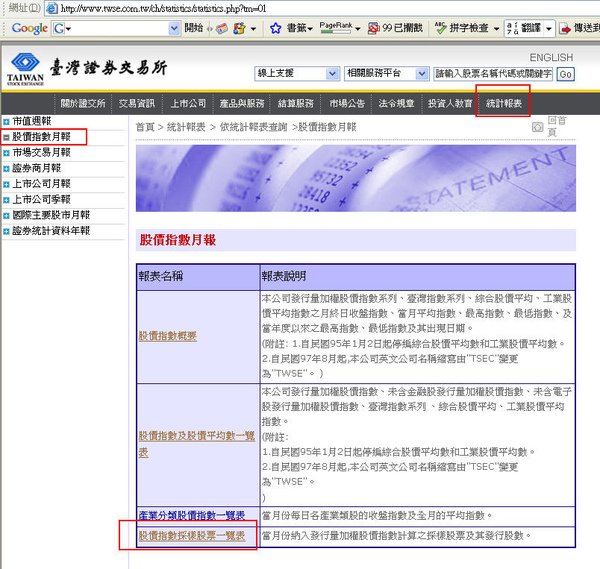Open the 上市公司 menu
The image size is (600, 569).
pyautogui.click(x=188, y=103)
